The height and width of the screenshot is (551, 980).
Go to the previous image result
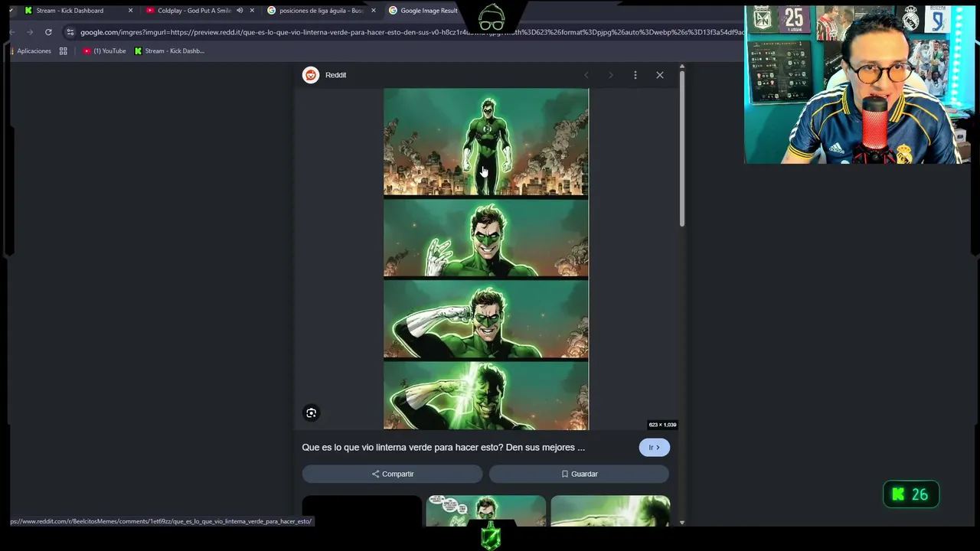(x=586, y=75)
